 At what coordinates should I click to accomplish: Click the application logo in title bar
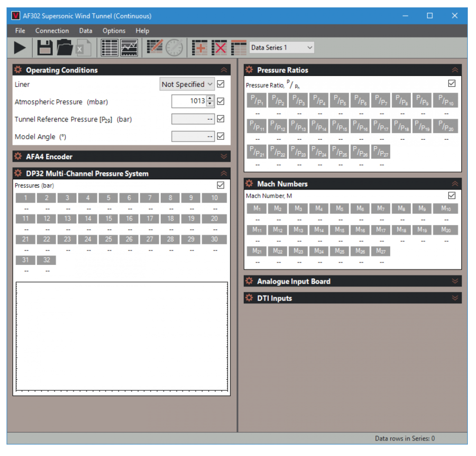pyautogui.click(x=16, y=16)
